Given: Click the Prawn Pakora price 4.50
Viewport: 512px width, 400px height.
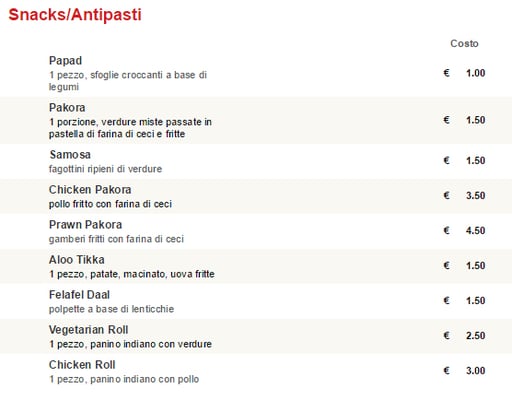Looking at the screenshot, I should [475, 230].
